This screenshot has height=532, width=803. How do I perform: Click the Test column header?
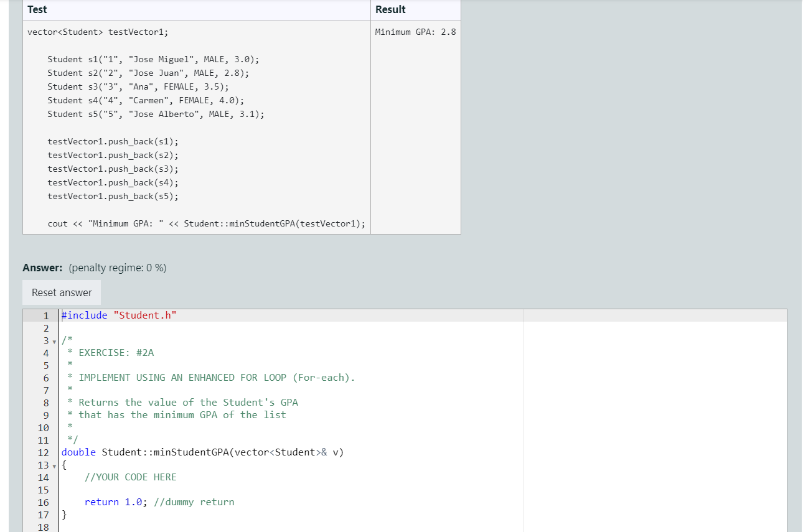click(37, 10)
